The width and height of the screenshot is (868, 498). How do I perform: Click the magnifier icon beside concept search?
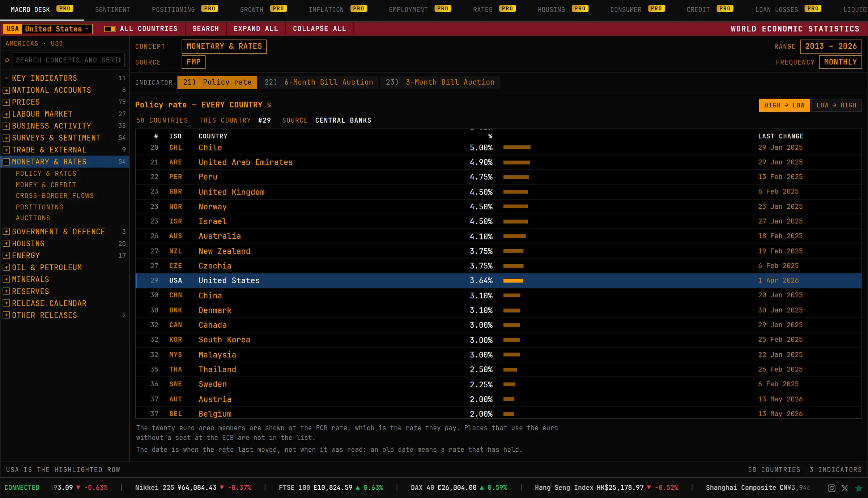(7, 60)
